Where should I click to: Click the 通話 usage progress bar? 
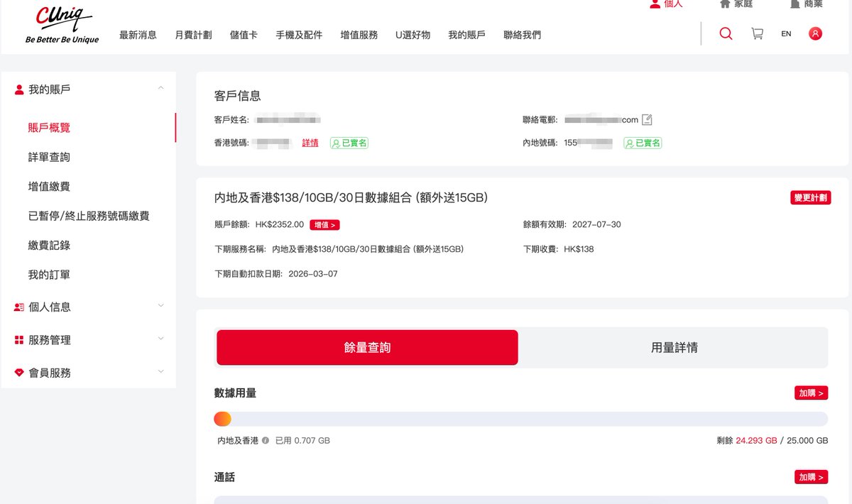click(520, 500)
